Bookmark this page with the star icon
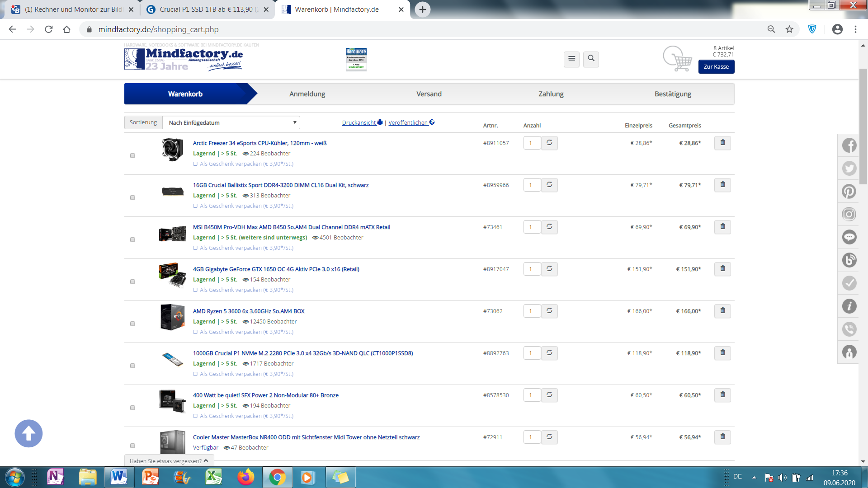The width and height of the screenshot is (868, 488). (x=789, y=29)
